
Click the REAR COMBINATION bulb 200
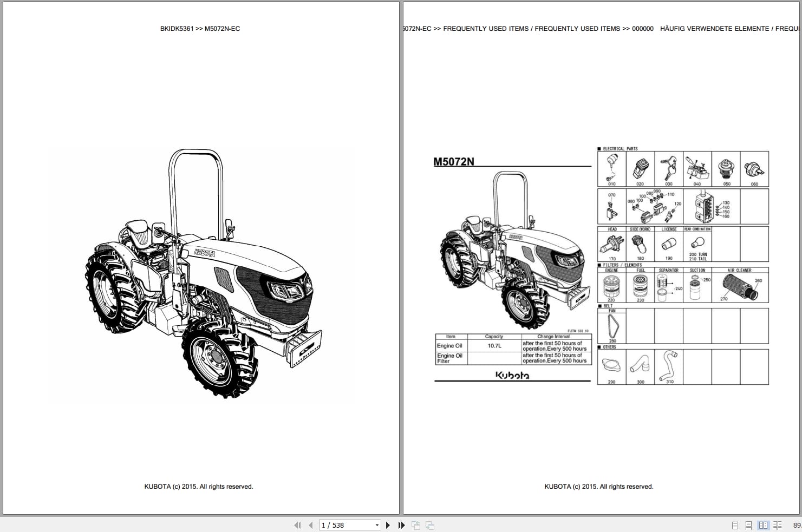pyautogui.click(x=697, y=244)
